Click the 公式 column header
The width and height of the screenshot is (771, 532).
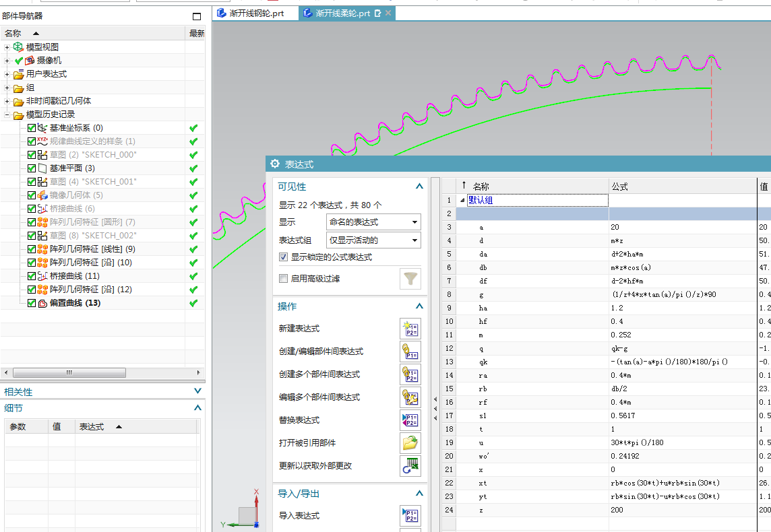(x=683, y=187)
